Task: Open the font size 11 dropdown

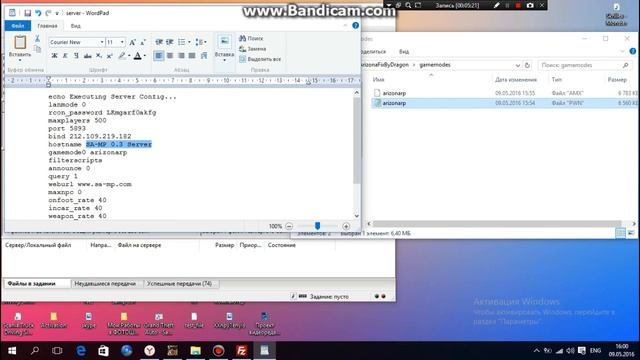Action: pyautogui.click(x=122, y=42)
